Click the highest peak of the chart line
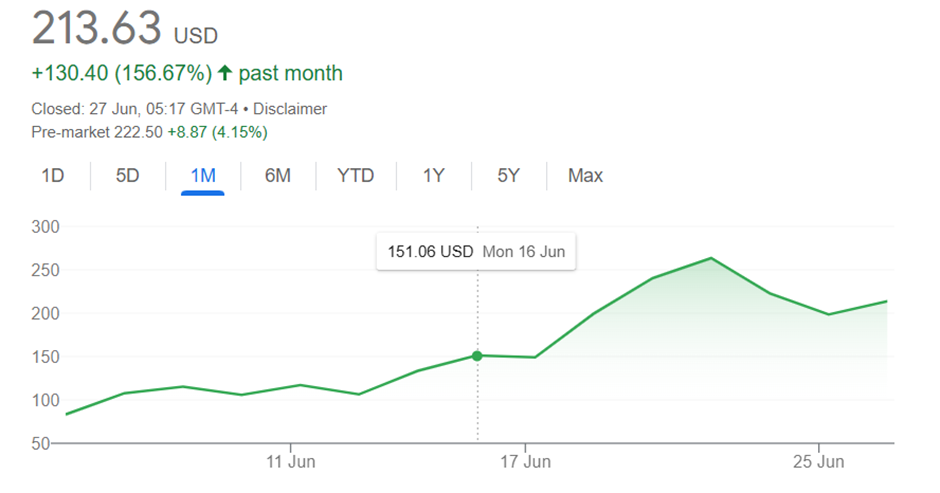This screenshot has width=940, height=493. (x=710, y=258)
